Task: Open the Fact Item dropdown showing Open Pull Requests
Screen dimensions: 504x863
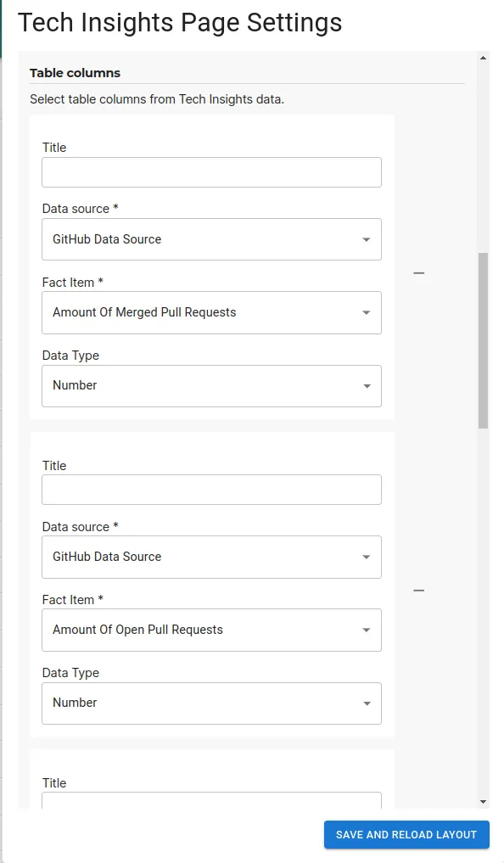Action: coord(211,630)
